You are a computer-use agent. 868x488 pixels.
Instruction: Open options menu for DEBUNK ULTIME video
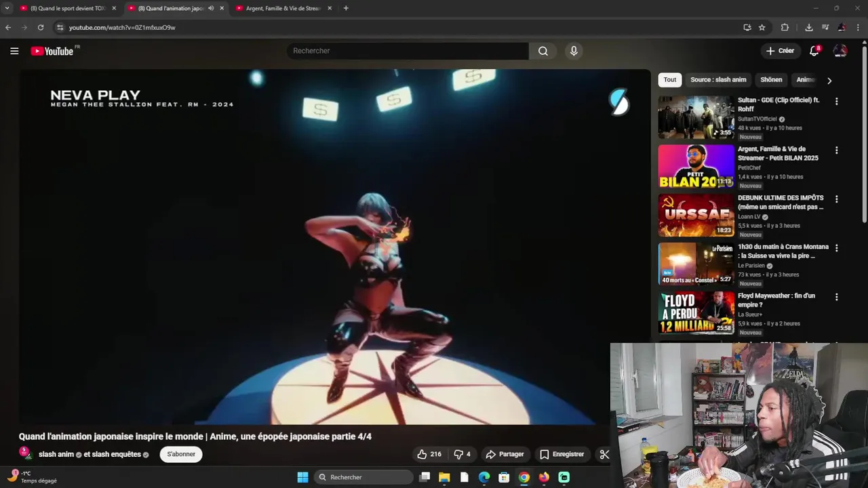pyautogui.click(x=836, y=199)
